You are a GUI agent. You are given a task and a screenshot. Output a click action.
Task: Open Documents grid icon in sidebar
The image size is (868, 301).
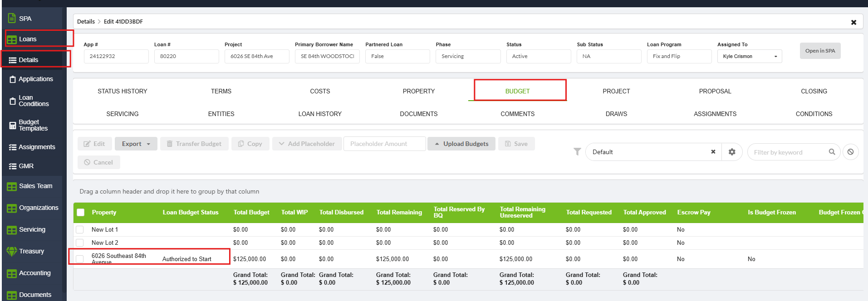click(x=12, y=295)
